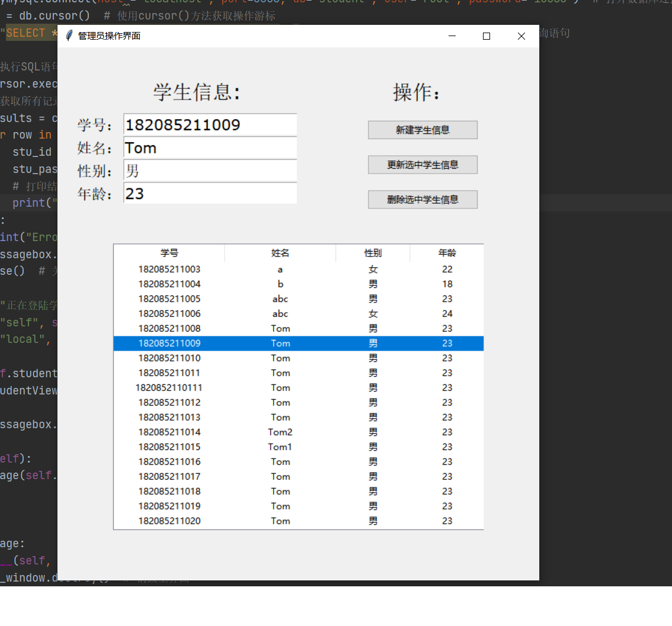Click the 性别 input field showing 男
The image size is (672, 626).
210,171
